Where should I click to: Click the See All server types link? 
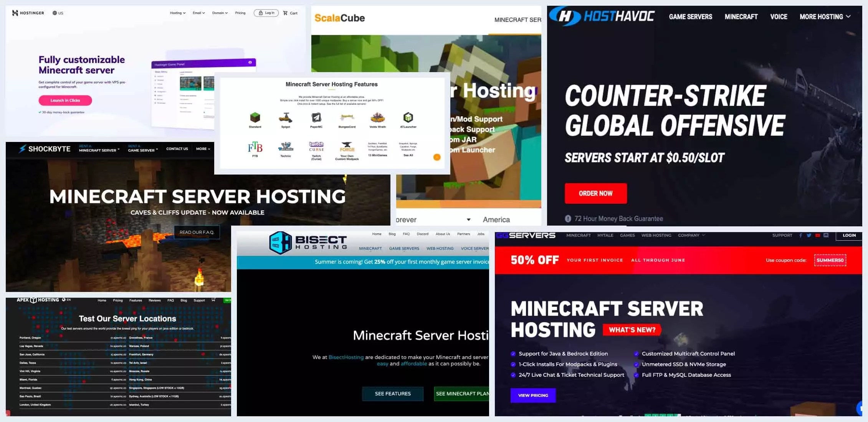[408, 155]
